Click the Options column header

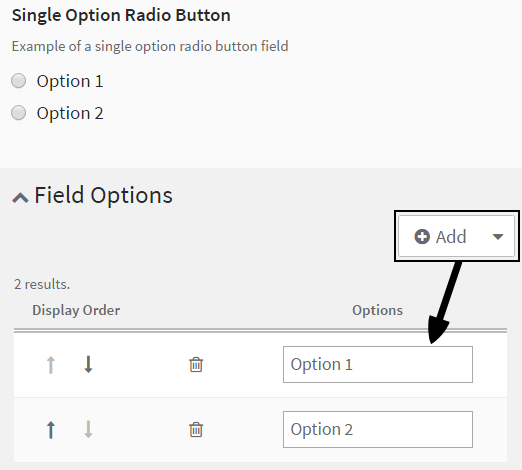tap(377, 310)
